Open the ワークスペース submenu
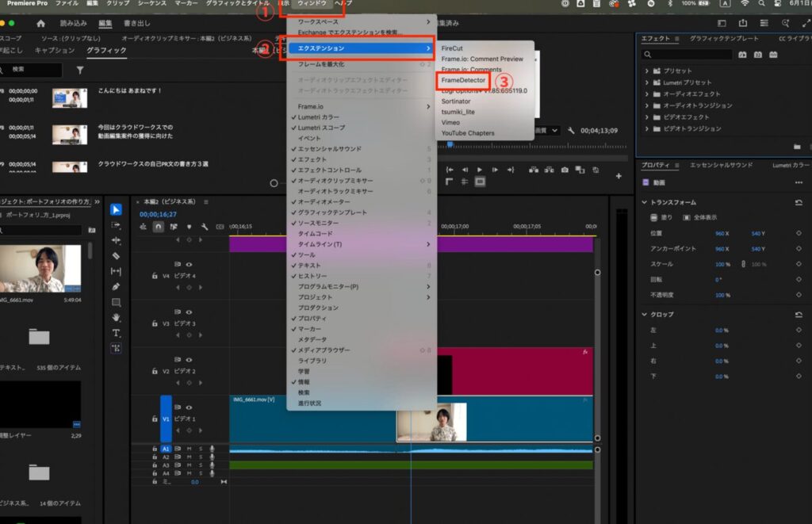 [x=362, y=21]
